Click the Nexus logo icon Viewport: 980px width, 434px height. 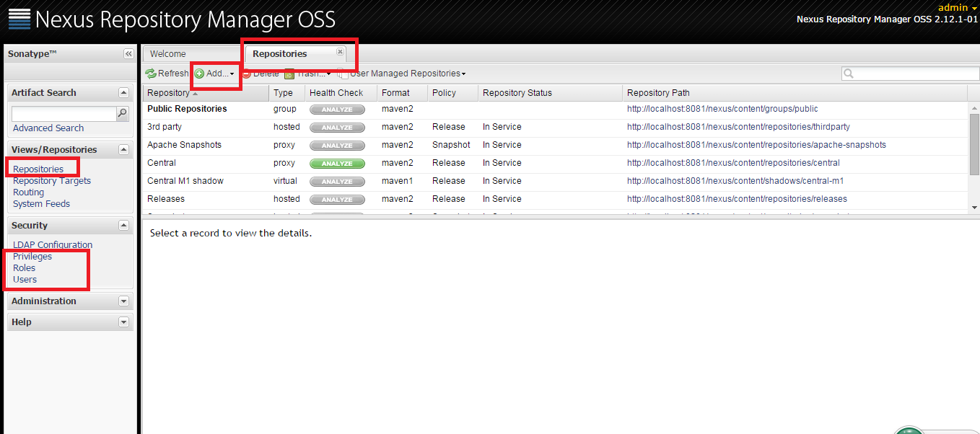click(x=19, y=18)
